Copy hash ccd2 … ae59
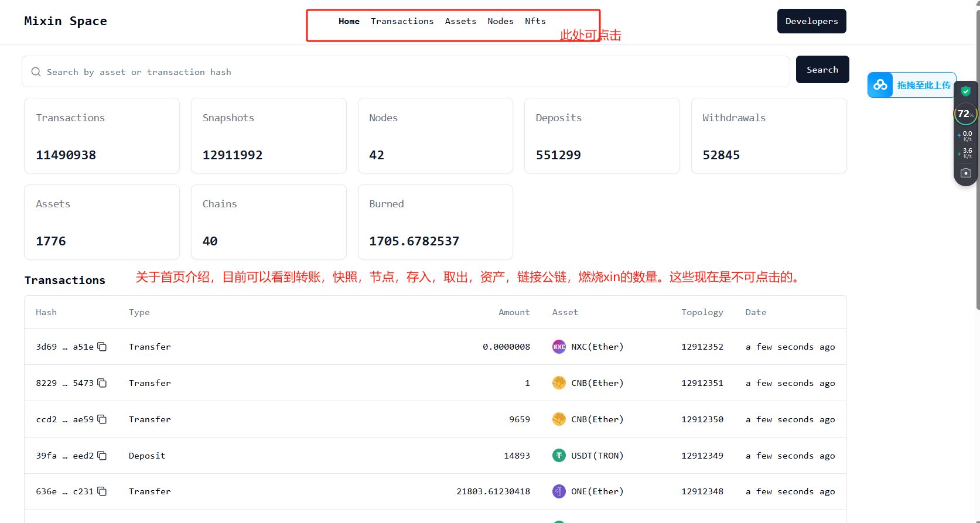Image resolution: width=980 pixels, height=523 pixels. (102, 419)
